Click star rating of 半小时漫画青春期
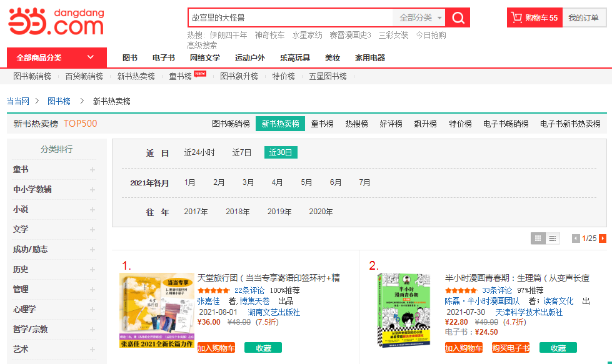The image size is (612, 364). (x=461, y=290)
